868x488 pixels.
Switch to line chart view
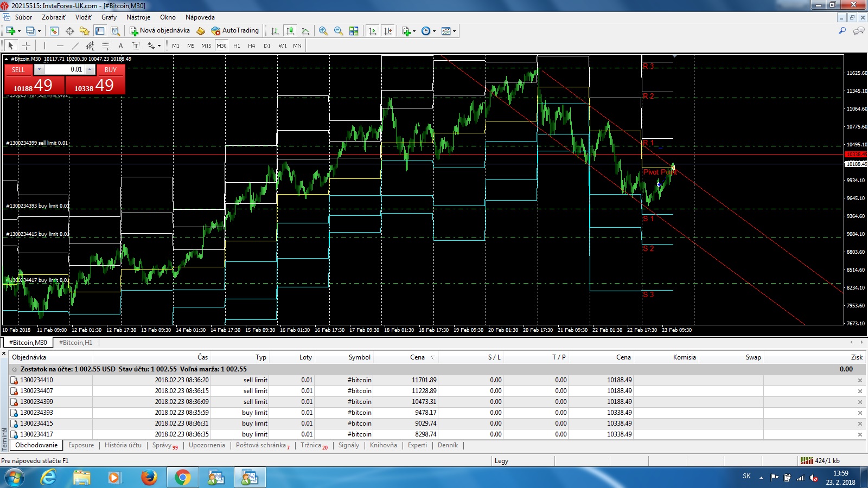(x=305, y=31)
